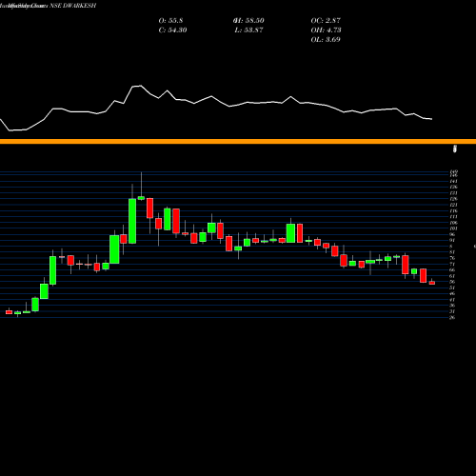This screenshot has height=476, width=476.
Task: Click the 121 price axis label
Action: pyautogui.click(x=453, y=205)
